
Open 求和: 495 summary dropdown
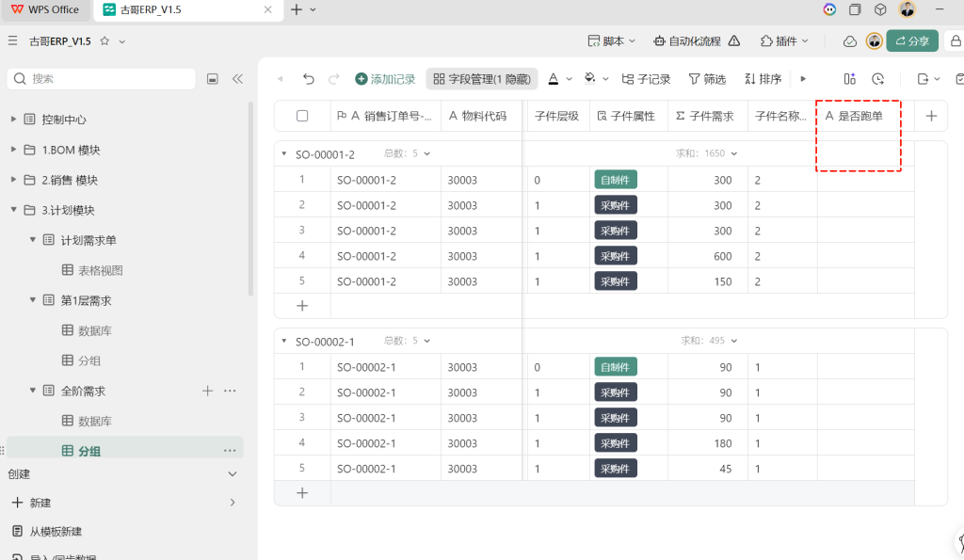(709, 340)
